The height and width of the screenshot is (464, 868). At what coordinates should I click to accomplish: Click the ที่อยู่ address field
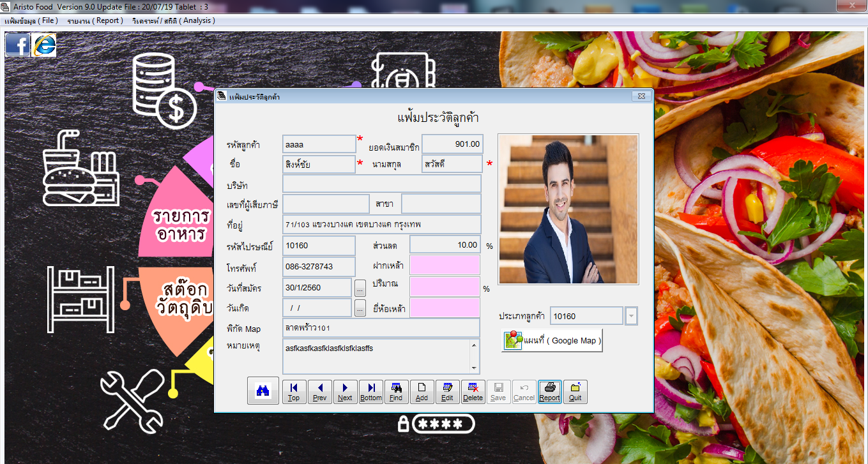pyautogui.click(x=382, y=225)
